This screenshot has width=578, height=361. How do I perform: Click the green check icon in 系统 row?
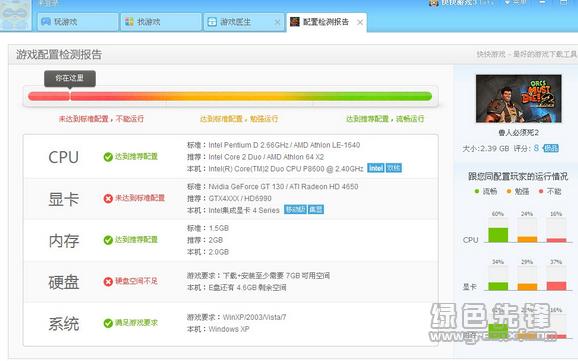pos(108,323)
